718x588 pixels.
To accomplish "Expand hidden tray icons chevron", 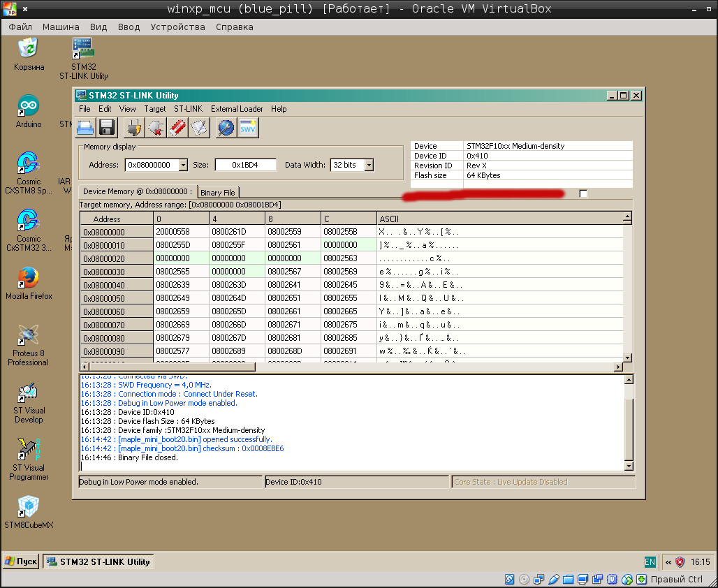I will pyautogui.click(x=668, y=562).
